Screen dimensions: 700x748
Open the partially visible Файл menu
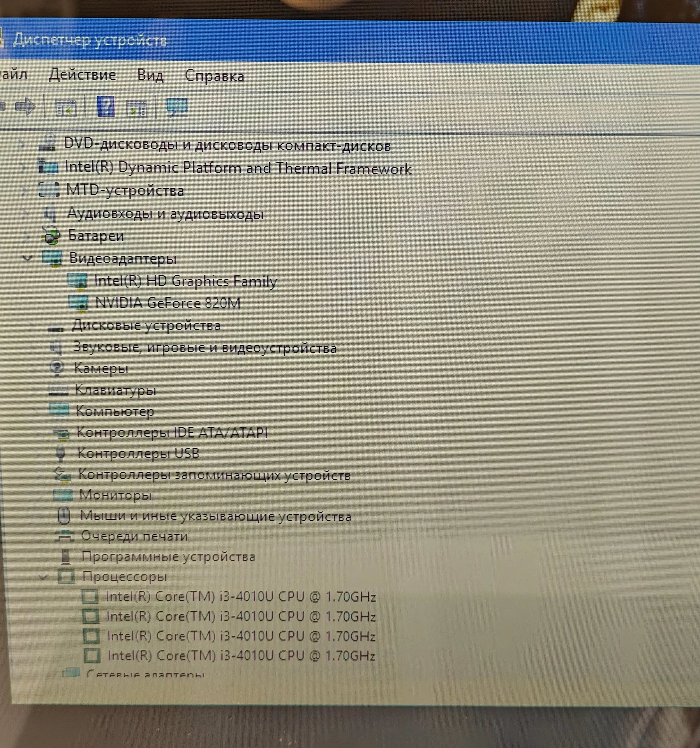pyautogui.click(x=14, y=74)
